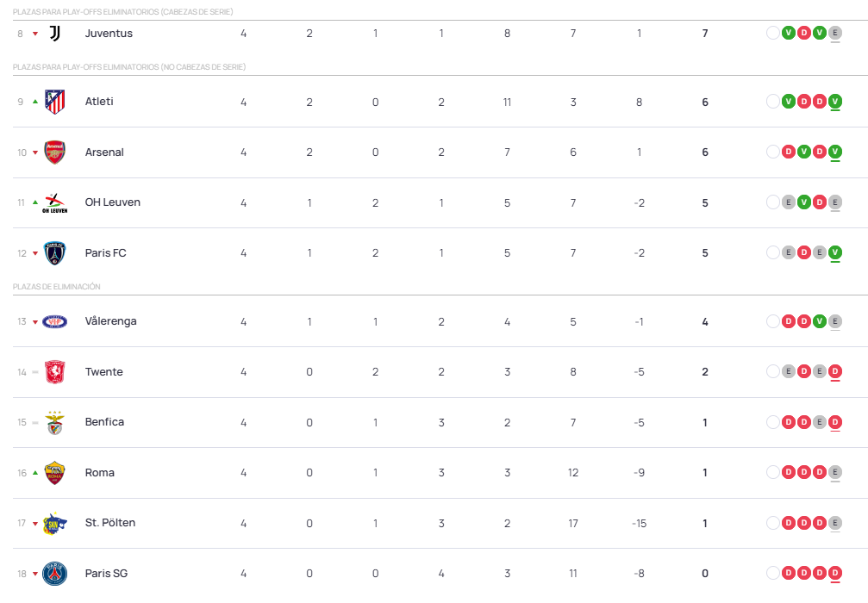Screen dimensions: 868x603
Task: Click the Benfica eagle crest
Action: pos(55,422)
